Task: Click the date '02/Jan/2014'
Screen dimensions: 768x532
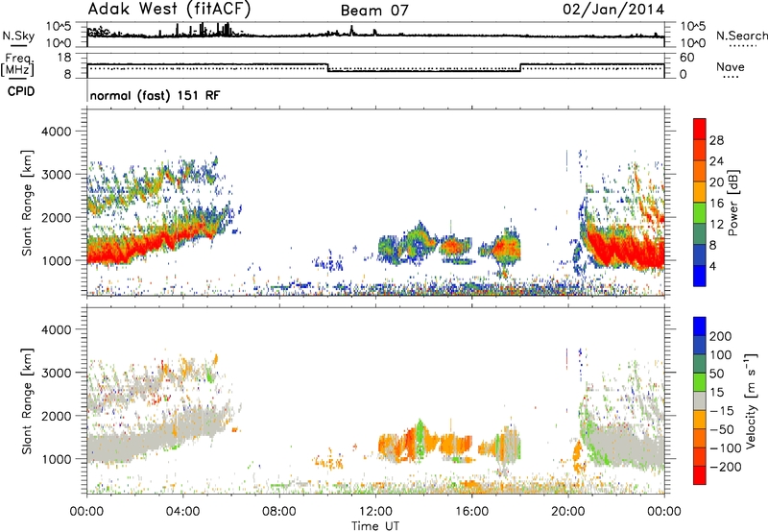Action: 613,10
